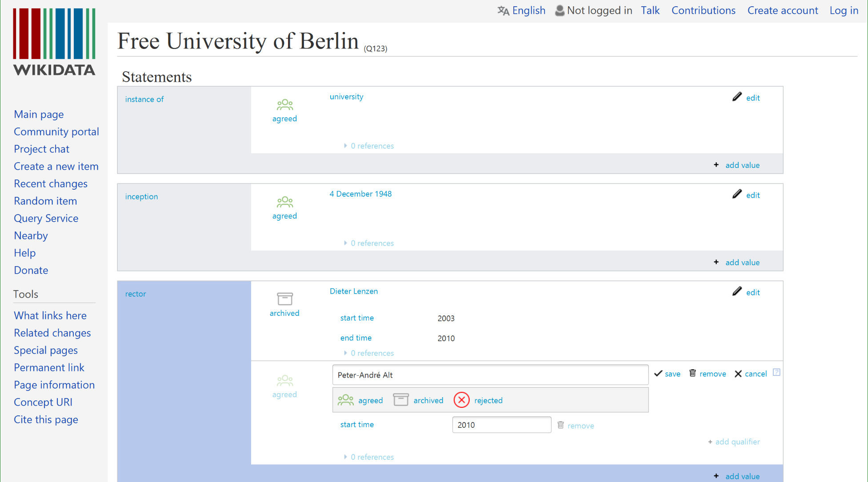Click the Wikidata logo
The width and height of the screenshot is (868, 482).
54,42
